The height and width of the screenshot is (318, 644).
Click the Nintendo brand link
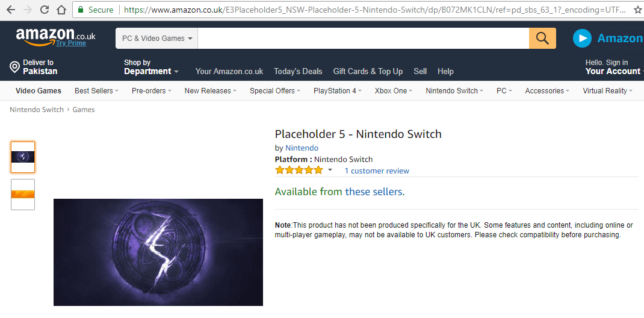tap(302, 148)
